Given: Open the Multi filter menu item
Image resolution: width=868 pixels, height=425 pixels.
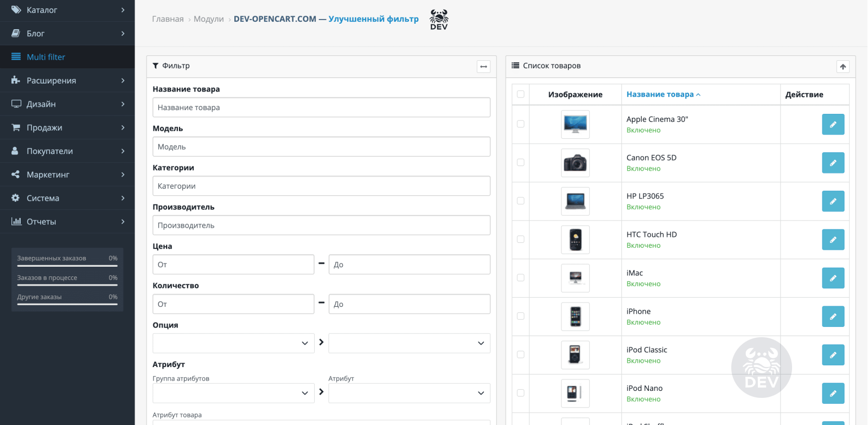Looking at the screenshot, I should [67, 57].
